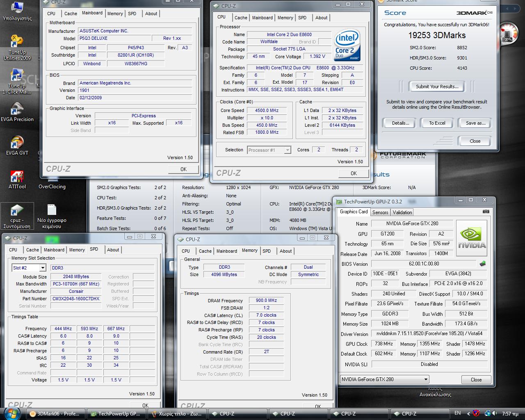Image resolution: width=525 pixels, height=420 pixels.
Task: Click the Rated FSB 1800.0 MHz field
Action: [267, 132]
